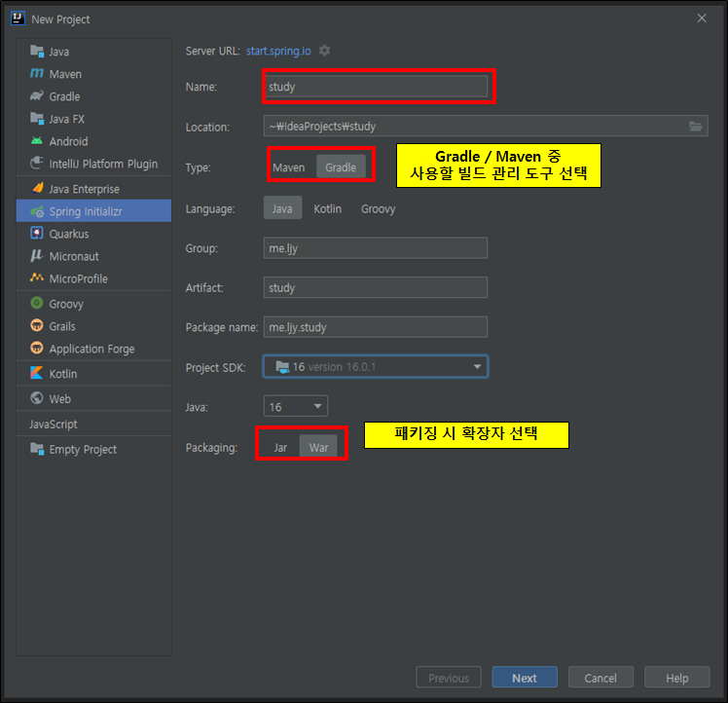Select Maven in project type list

pyautogui.click(x=93, y=74)
